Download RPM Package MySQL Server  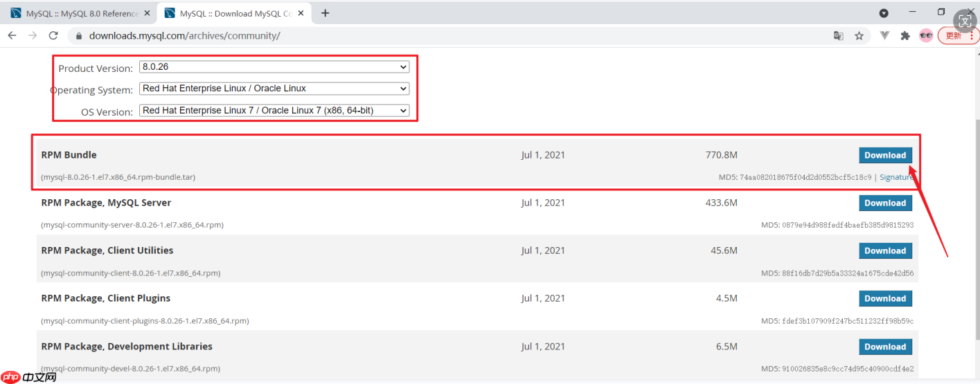pyautogui.click(x=885, y=203)
